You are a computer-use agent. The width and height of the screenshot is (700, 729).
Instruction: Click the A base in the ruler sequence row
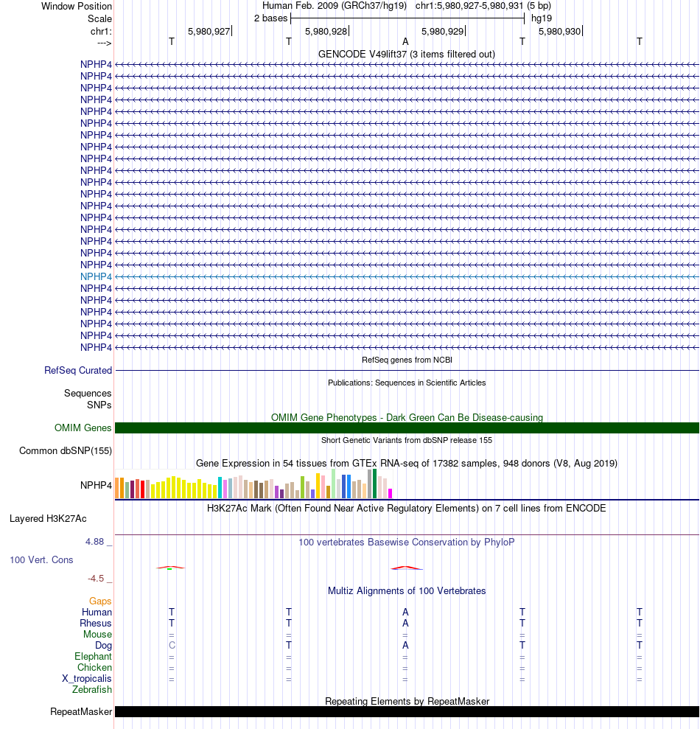coord(405,42)
